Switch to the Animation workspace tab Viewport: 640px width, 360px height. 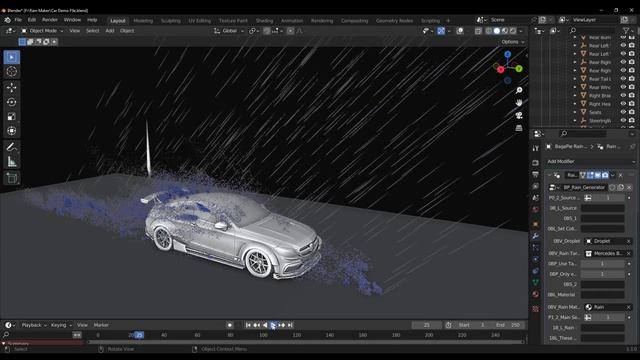pos(292,21)
